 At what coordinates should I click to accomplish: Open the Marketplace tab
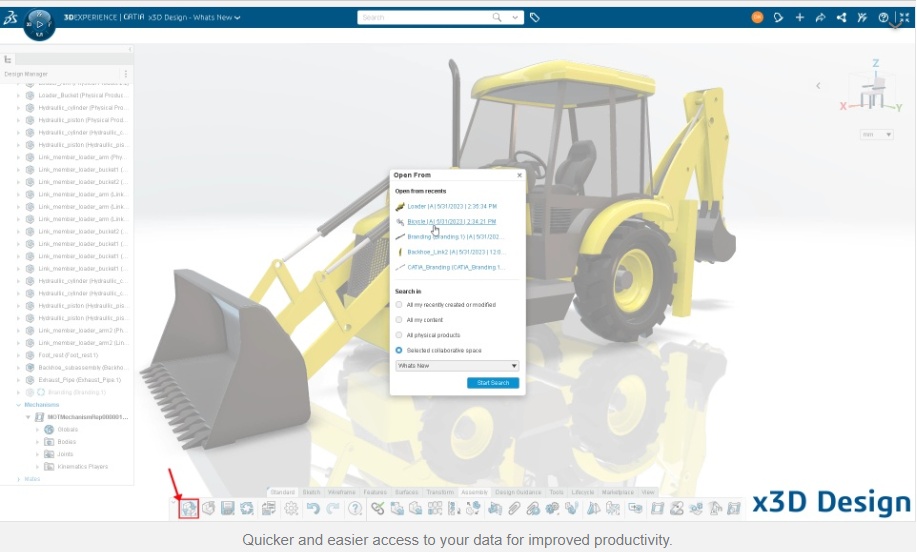click(618, 492)
